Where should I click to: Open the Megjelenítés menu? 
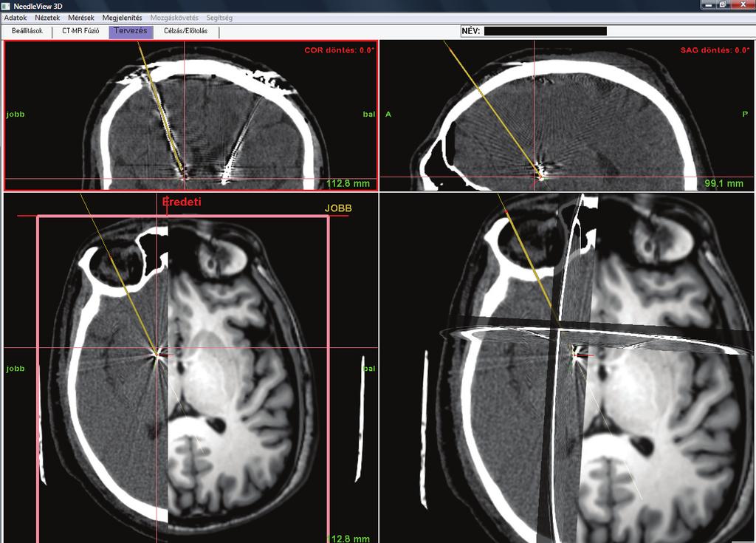click(x=122, y=18)
